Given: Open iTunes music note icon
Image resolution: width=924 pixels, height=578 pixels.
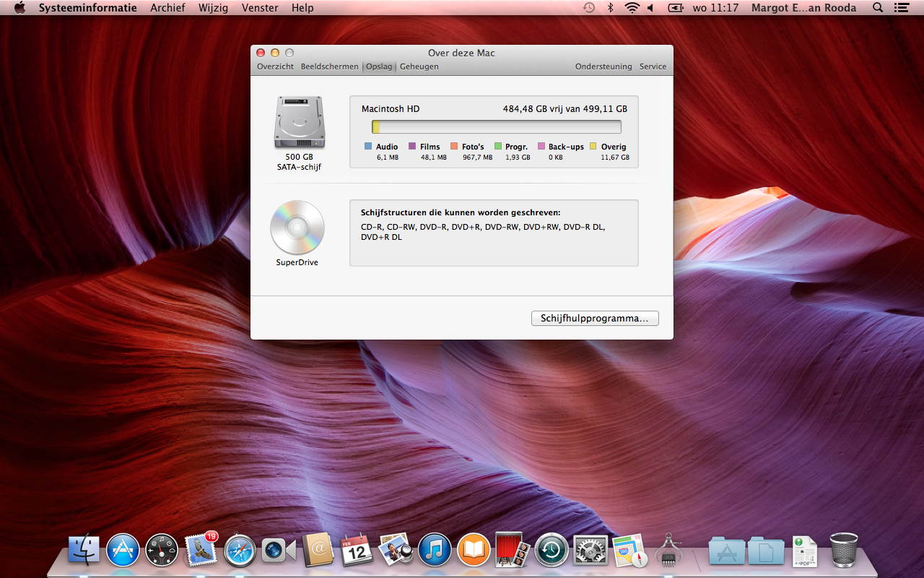Looking at the screenshot, I should point(435,551).
